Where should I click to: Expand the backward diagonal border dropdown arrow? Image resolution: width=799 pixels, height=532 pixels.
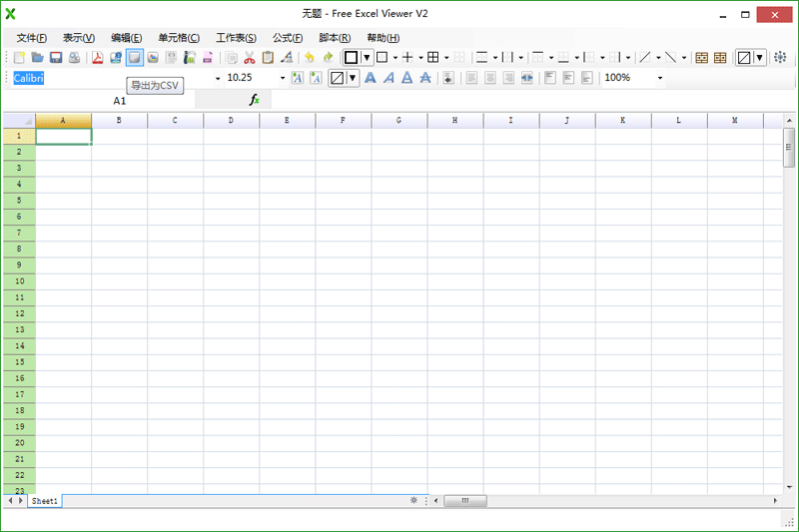pyautogui.click(x=684, y=58)
